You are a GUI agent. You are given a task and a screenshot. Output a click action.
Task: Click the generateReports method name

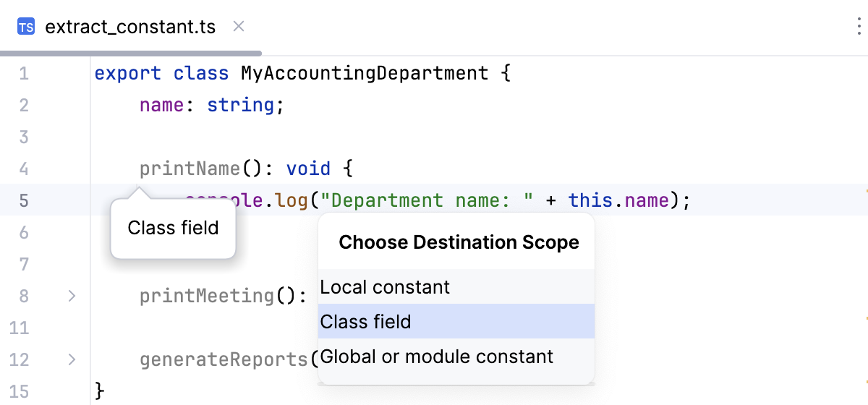[x=224, y=359]
